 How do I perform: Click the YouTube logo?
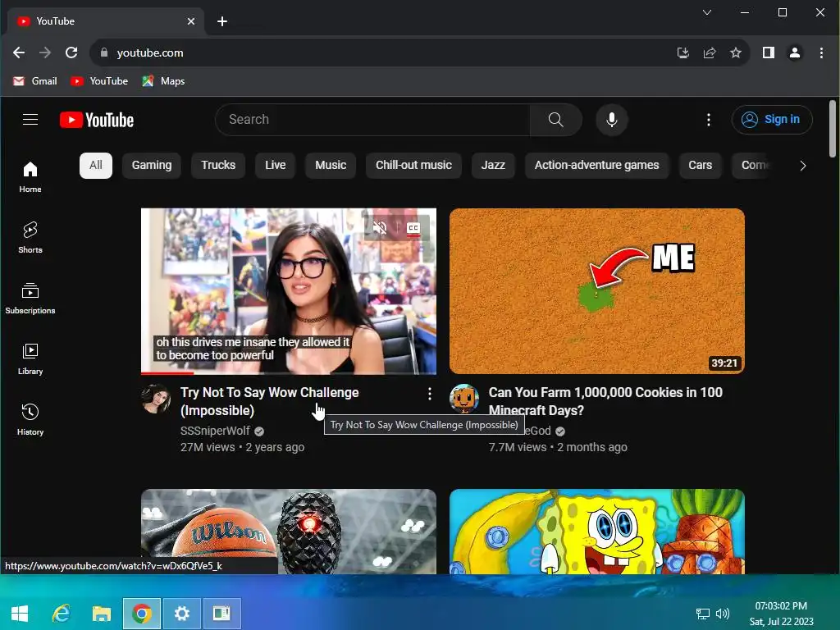tap(97, 120)
